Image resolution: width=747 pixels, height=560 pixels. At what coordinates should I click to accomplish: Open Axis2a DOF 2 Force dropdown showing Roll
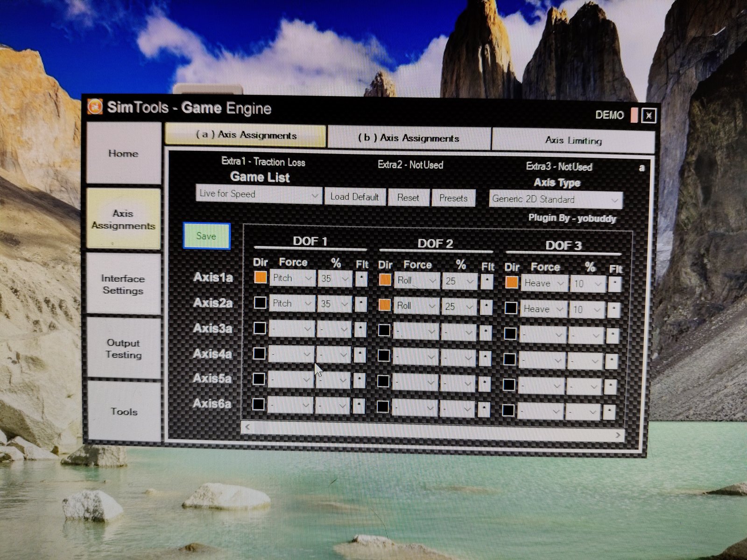416,306
